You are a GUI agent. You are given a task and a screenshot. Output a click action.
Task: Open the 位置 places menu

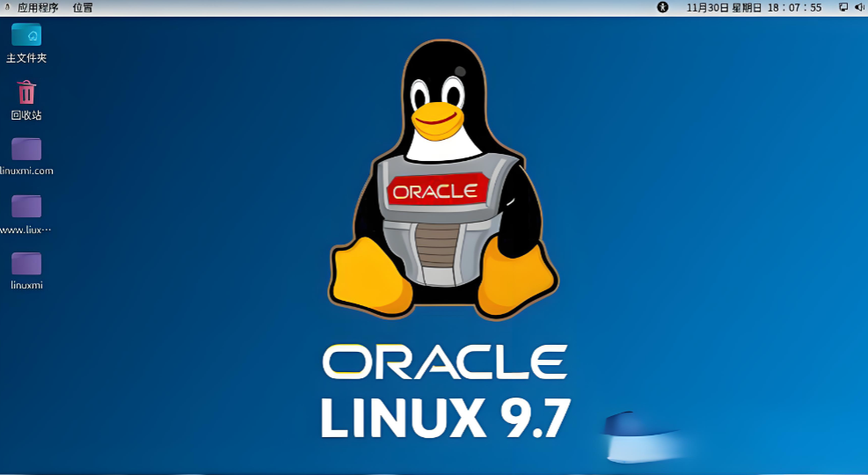click(83, 8)
